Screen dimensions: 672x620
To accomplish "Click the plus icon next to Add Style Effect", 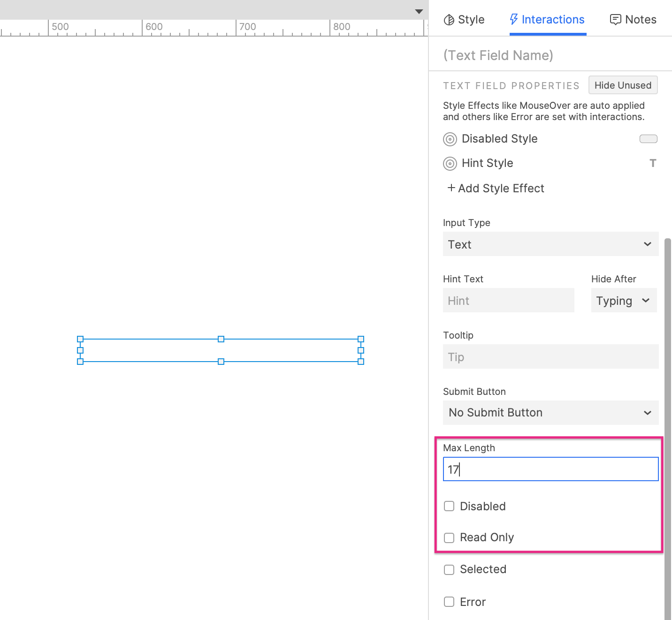I will [451, 188].
